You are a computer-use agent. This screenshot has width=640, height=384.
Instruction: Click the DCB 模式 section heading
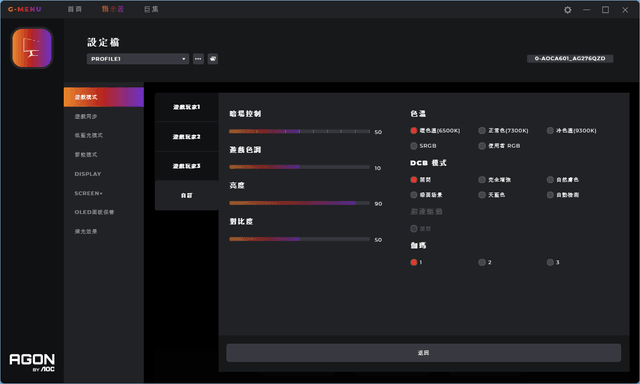tap(428, 163)
